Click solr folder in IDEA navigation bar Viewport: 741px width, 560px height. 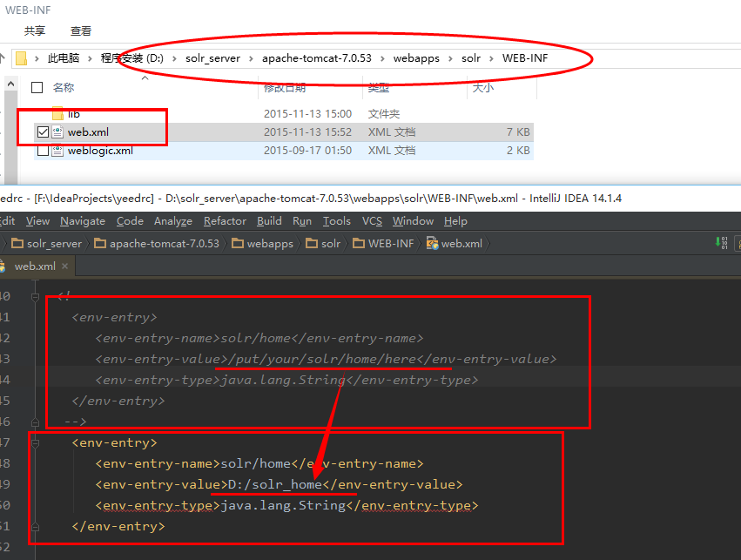point(323,243)
